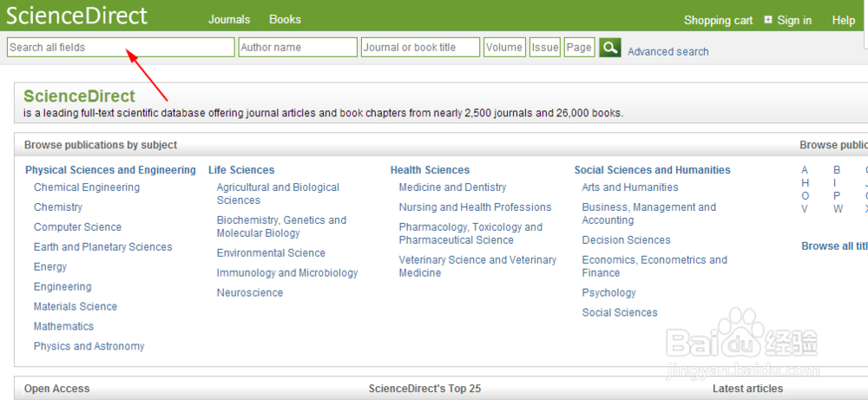The image size is (868, 400).
Task: Browse titles starting with A
Action: click(x=805, y=170)
